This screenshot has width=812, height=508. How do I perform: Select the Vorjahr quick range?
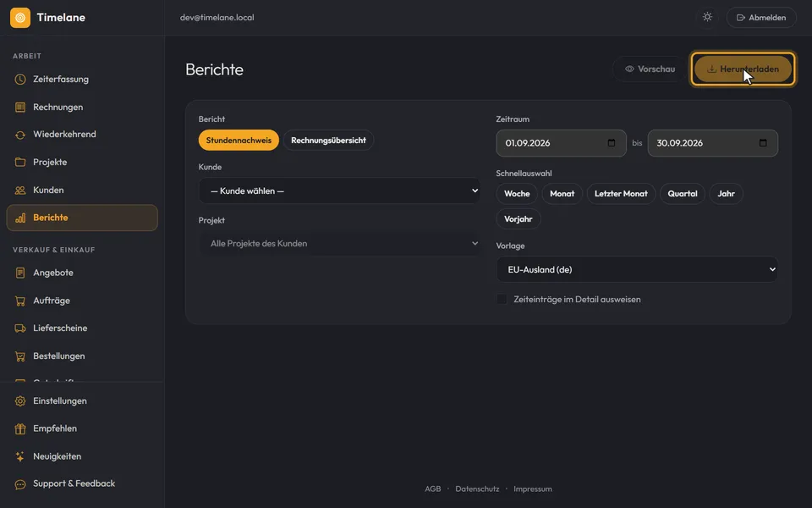518,219
